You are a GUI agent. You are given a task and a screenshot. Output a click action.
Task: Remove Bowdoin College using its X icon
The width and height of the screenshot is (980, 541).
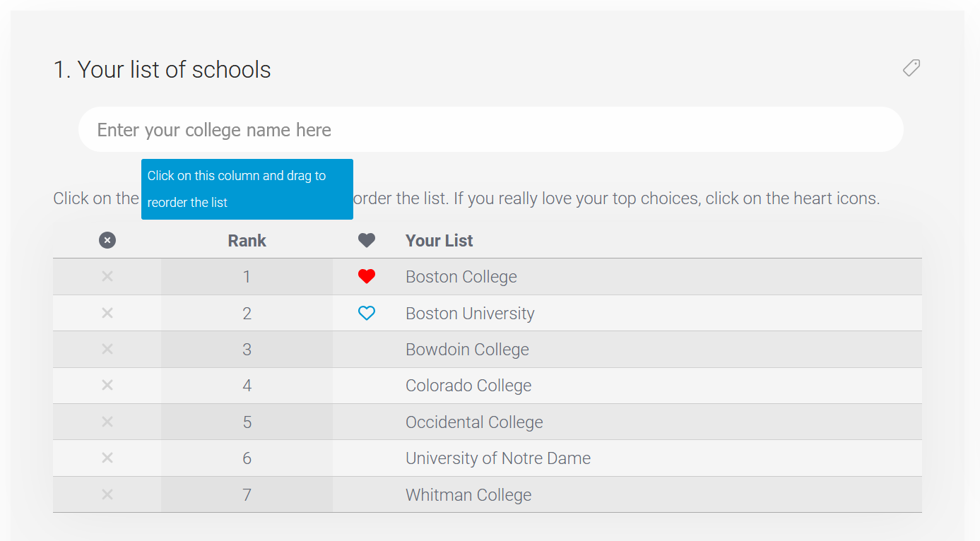click(107, 349)
